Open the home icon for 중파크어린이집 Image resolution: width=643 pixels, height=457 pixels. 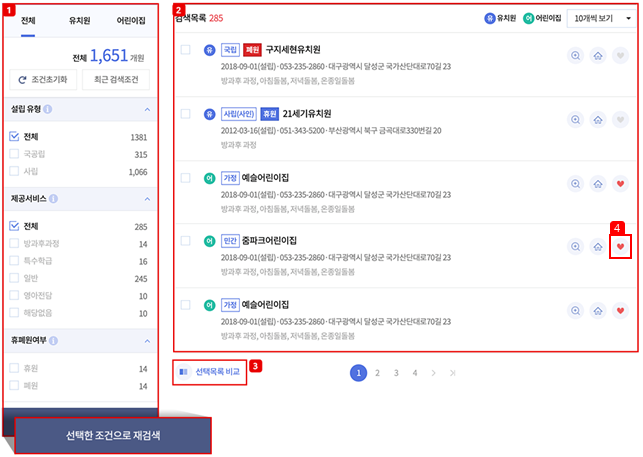(598, 246)
